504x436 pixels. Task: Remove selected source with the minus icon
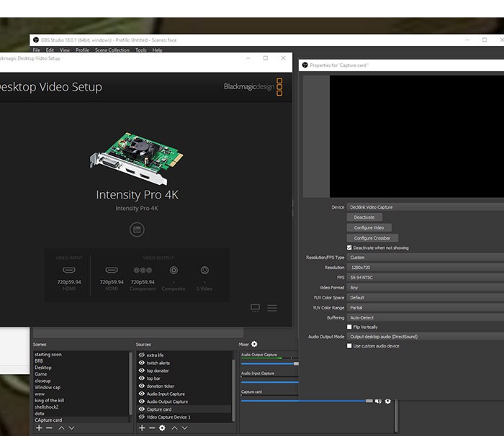point(152,428)
